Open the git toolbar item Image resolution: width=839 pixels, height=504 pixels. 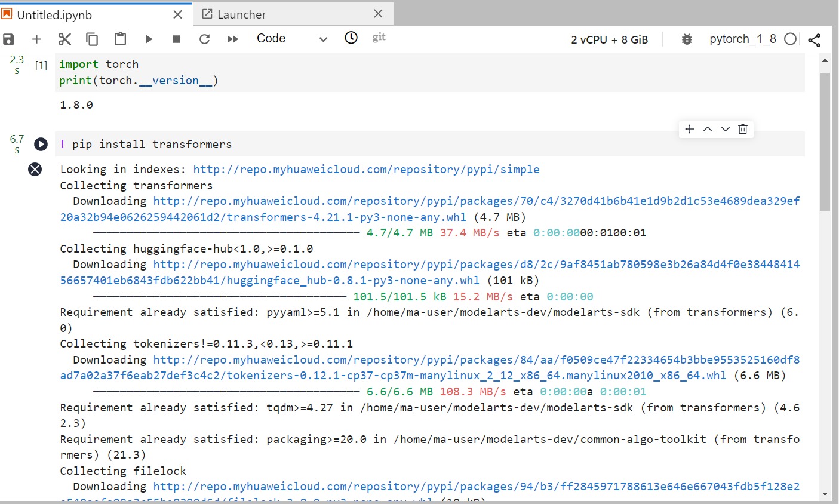coord(379,38)
